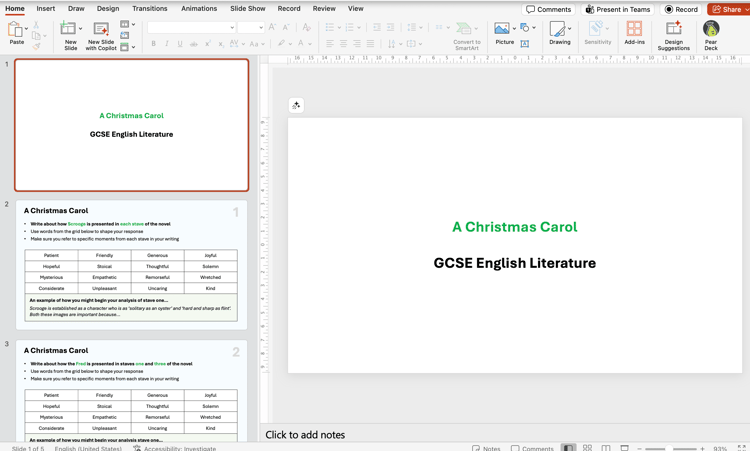The width and height of the screenshot is (750, 451).
Task: Expand the Shapes dropdown next to Picture
Action: (x=534, y=28)
